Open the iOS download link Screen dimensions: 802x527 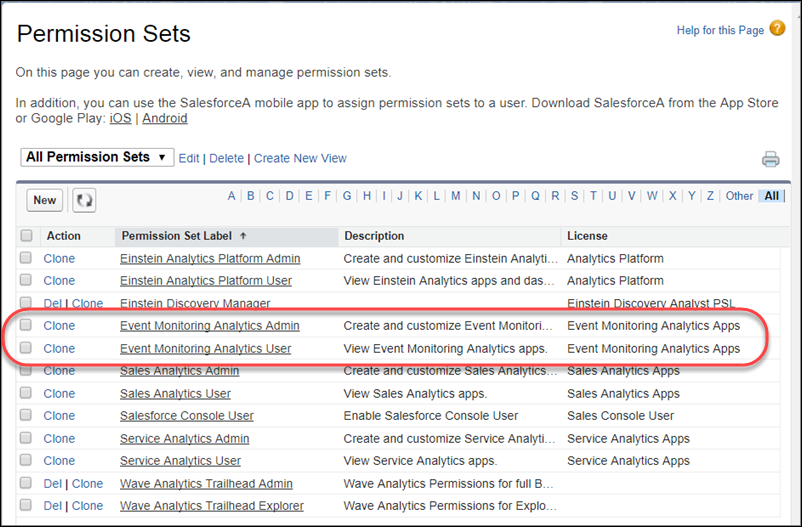click(x=120, y=118)
